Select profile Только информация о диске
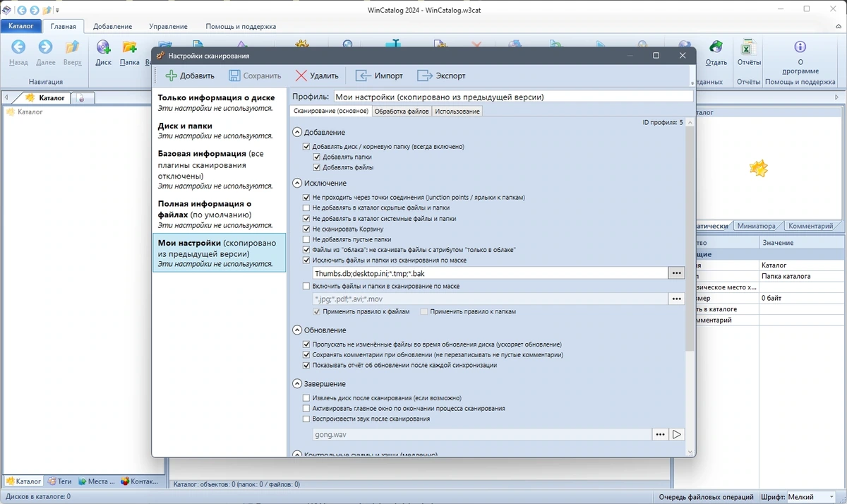The width and height of the screenshot is (847, 504). [x=220, y=103]
